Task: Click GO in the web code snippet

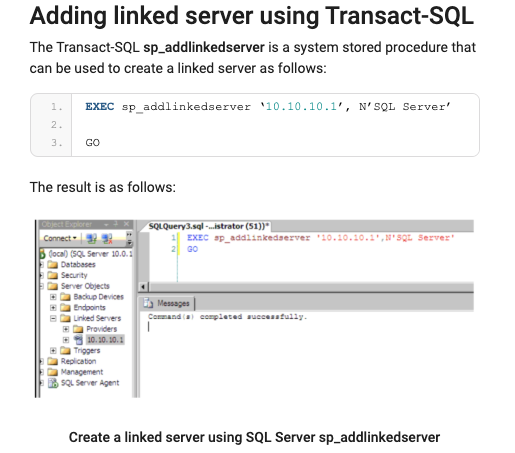Action: click(92, 143)
